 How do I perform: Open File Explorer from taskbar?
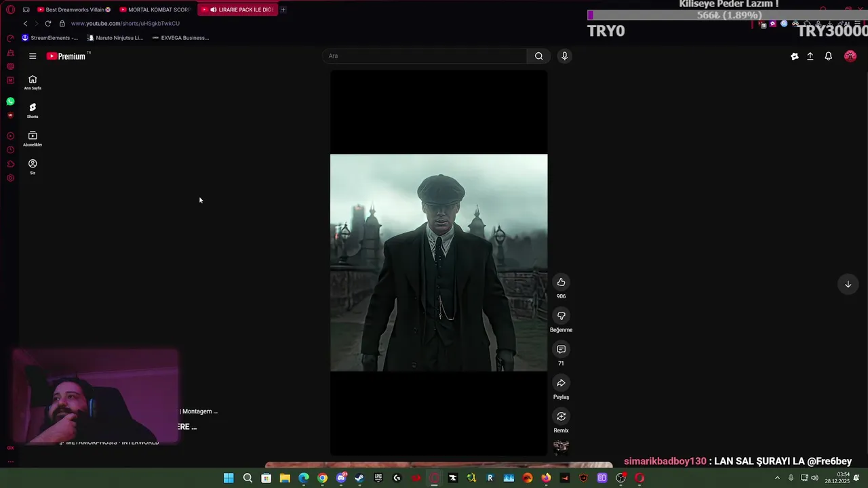tap(285, 478)
